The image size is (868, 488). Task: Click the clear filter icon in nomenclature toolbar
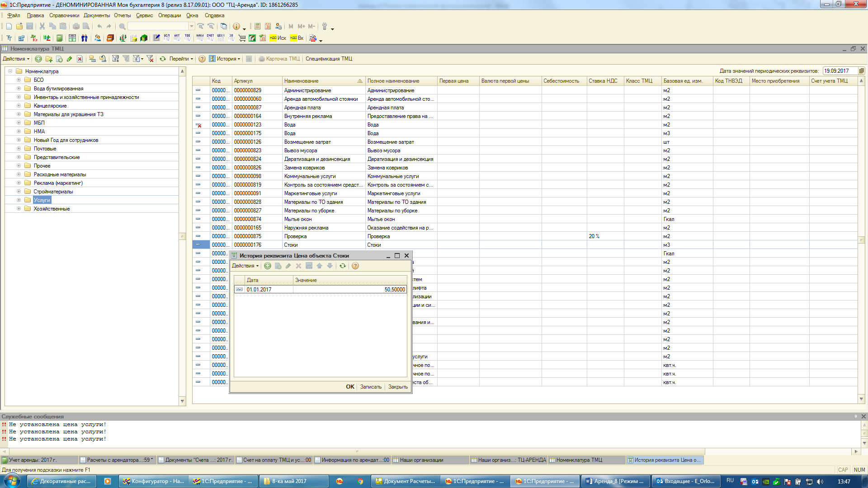tap(150, 59)
